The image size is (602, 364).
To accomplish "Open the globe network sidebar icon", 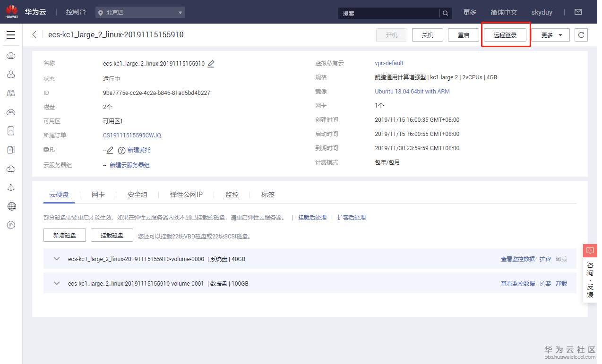I will pos(11,206).
